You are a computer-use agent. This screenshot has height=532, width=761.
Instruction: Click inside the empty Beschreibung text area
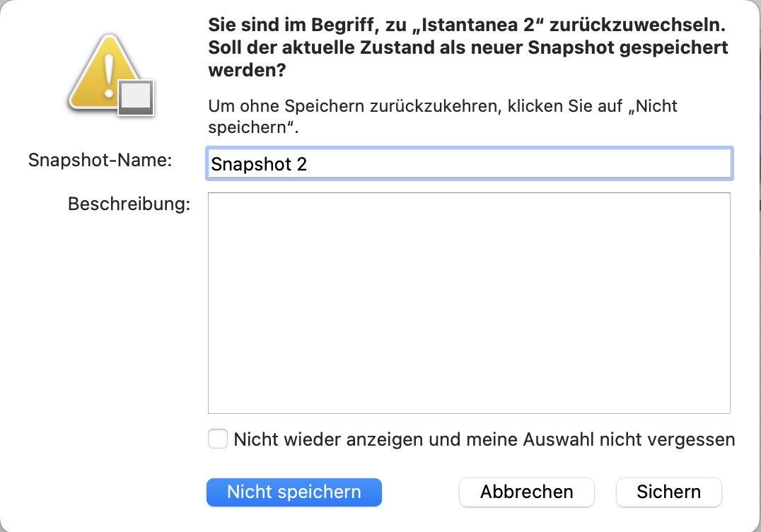[468, 303]
